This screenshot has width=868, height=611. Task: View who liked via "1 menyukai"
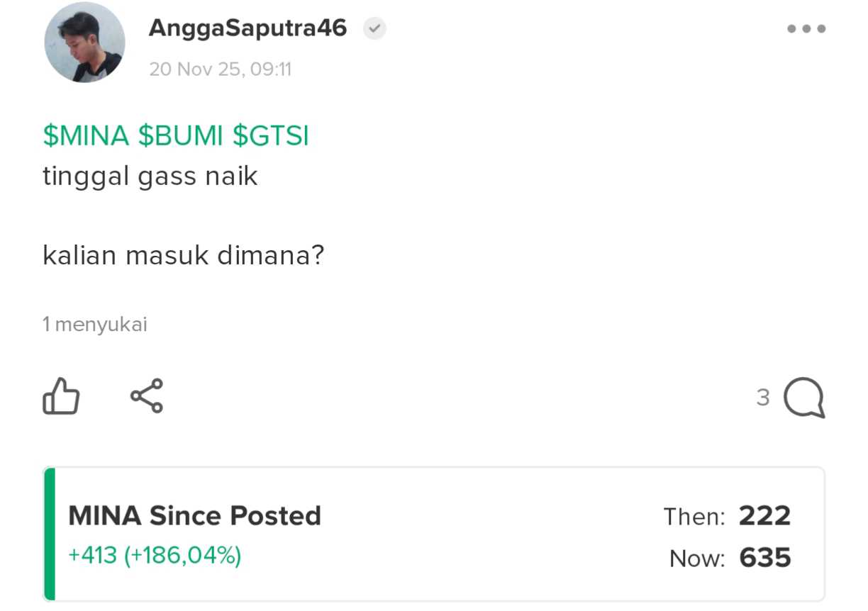(95, 325)
